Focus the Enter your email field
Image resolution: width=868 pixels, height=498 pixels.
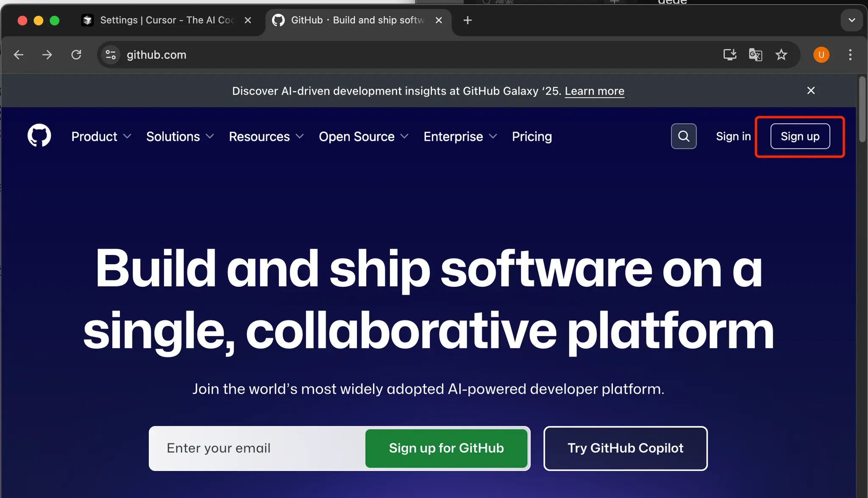tap(257, 448)
